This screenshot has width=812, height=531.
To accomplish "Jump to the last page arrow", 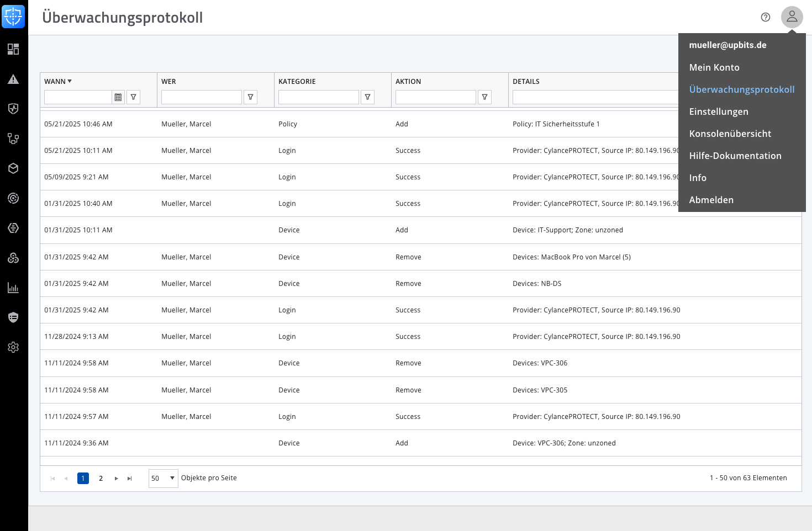I will click(x=130, y=479).
